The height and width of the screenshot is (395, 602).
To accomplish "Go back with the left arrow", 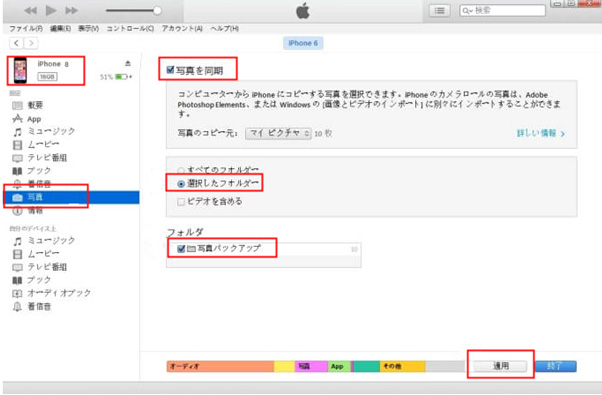I will tap(16, 43).
